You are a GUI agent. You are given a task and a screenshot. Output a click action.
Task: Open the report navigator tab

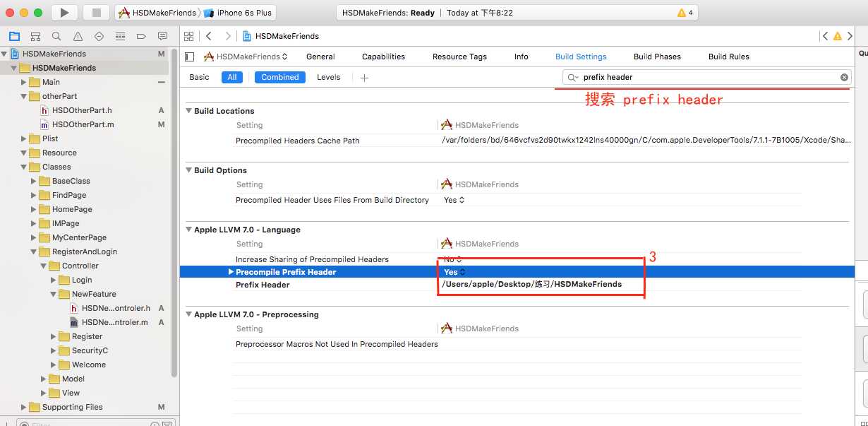coord(162,36)
